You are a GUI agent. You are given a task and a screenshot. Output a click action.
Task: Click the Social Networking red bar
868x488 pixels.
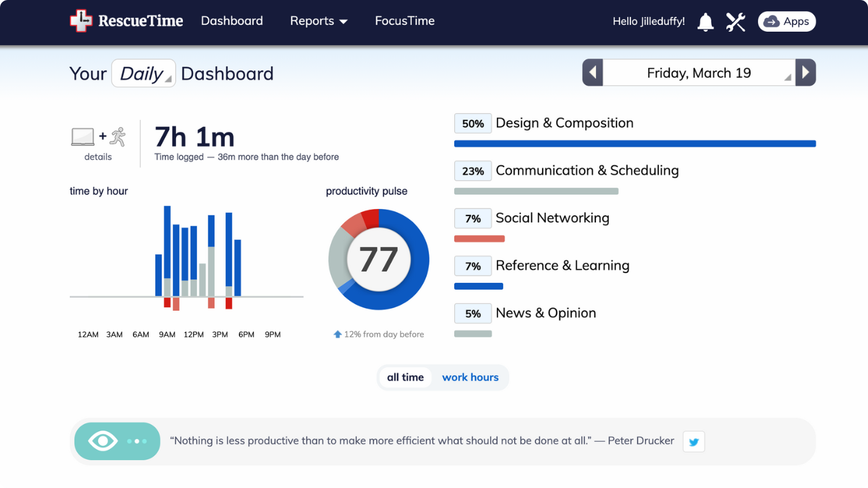coord(479,239)
